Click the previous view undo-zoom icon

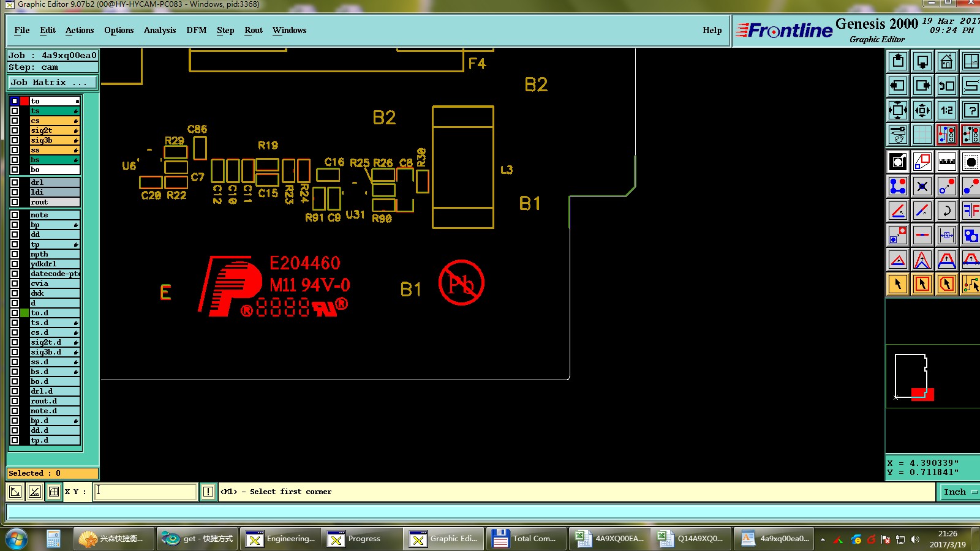pos(947,86)
